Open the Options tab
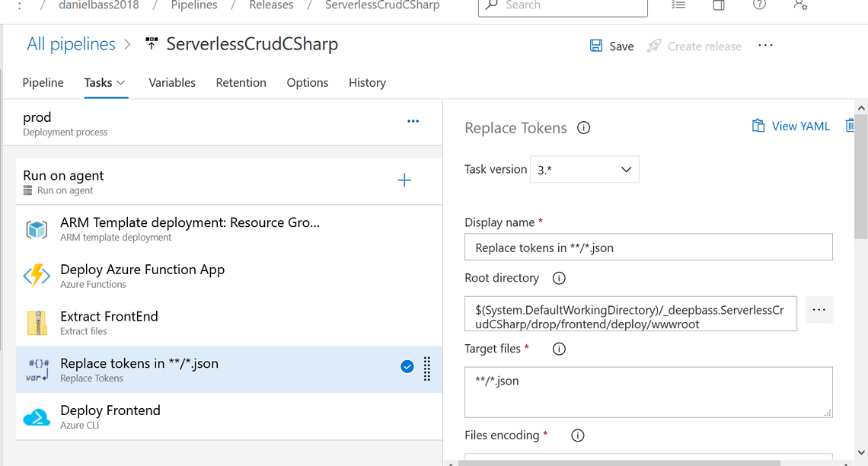This screenshot has height=466, width=868. click(308, 82)
